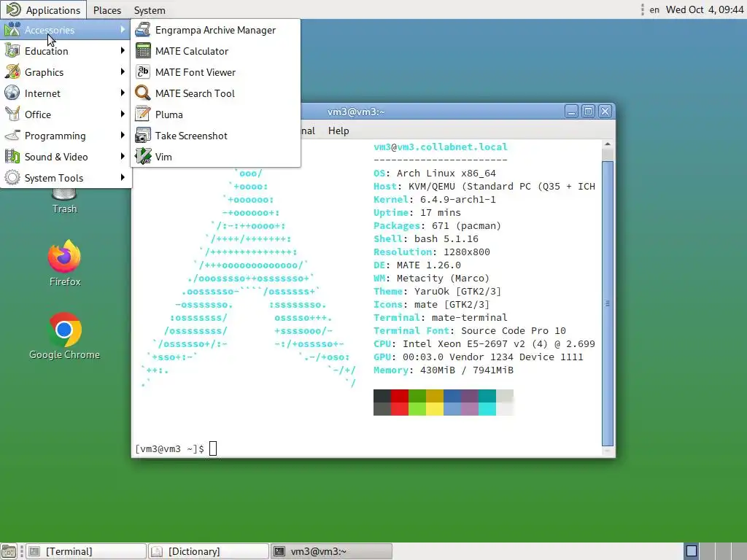Click the System Tools gear icon
747x560 pixels.
[12, 178]
